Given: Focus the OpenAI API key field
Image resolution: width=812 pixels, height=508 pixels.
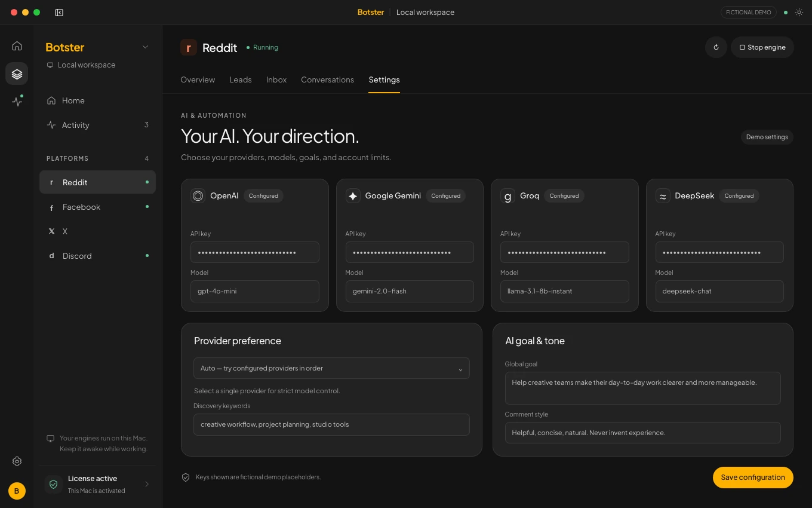Looking at the screenshot, I should 255,252.
